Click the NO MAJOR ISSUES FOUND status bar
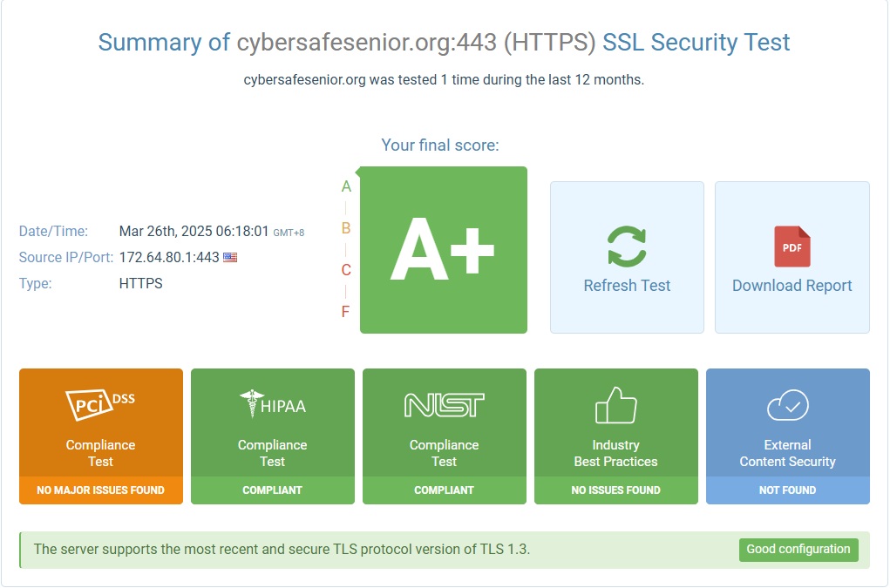Screen dimensions: 890x588 pos(100,490)
